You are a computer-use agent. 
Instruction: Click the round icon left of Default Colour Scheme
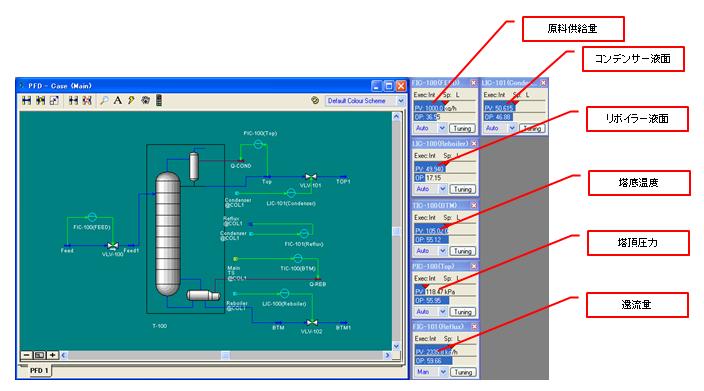click(x=315, y=101)
